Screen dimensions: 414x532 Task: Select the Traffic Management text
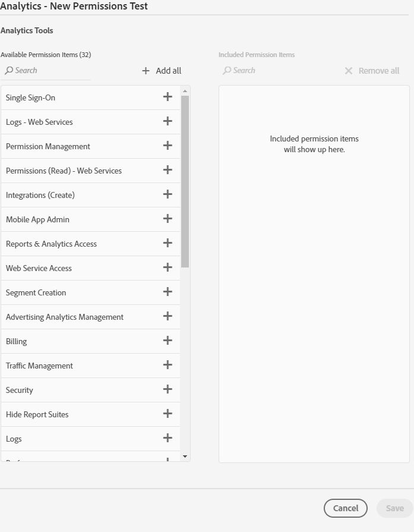(39, 366)
